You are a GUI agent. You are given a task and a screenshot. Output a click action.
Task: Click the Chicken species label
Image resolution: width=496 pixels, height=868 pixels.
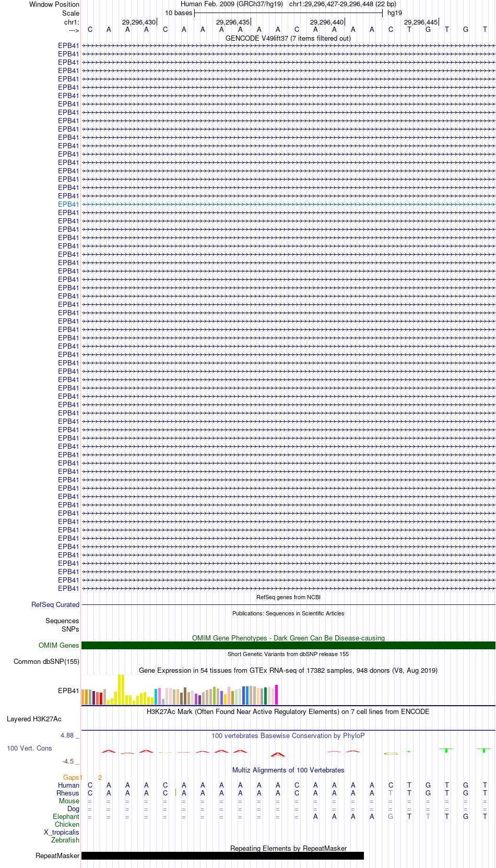tap(67, 824)
